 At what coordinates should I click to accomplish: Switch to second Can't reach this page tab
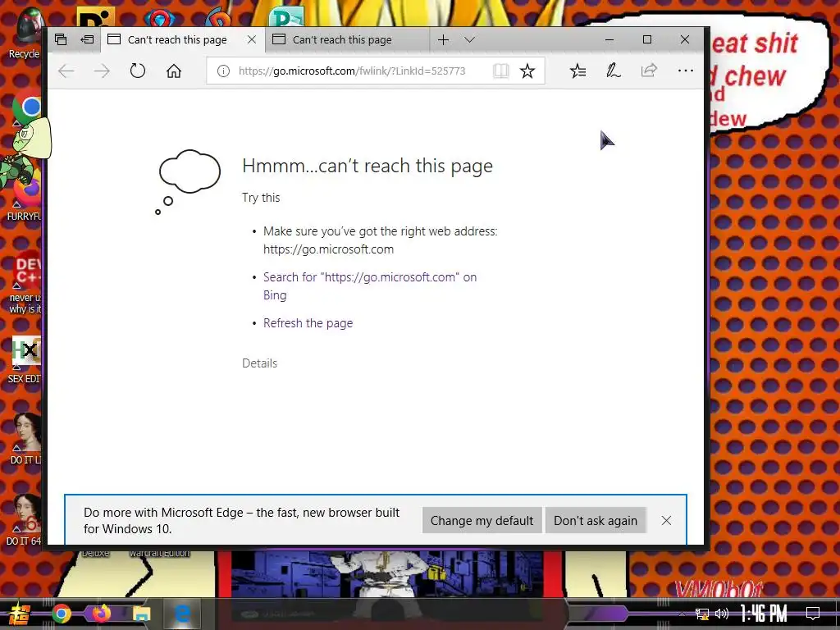tap(347, 39)
